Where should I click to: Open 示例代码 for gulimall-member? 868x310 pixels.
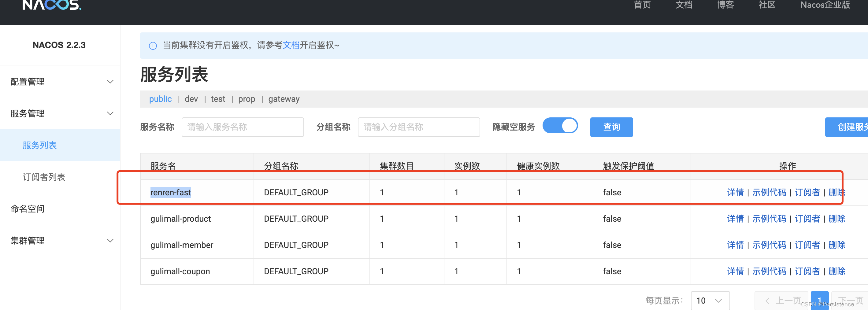point(769,245)
